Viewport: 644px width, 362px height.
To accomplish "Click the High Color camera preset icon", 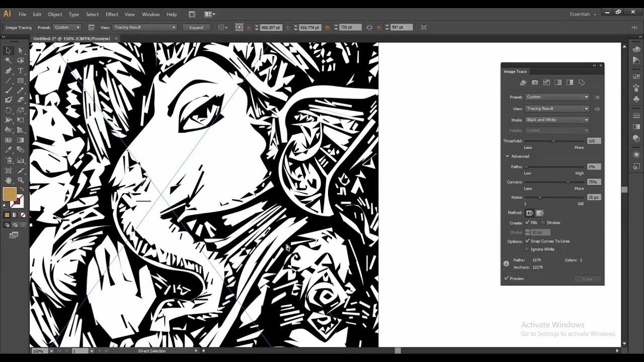I will 535,82.
